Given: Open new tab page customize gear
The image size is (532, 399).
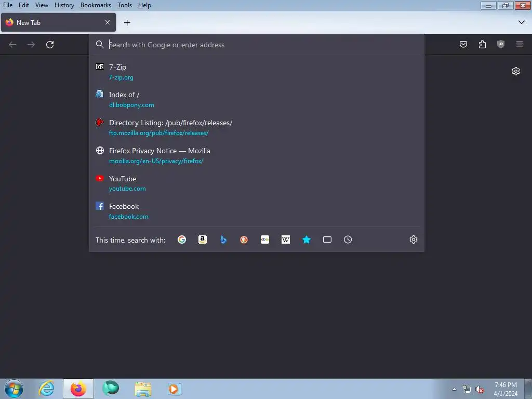Looking at the screenshot, I should 516,71.
